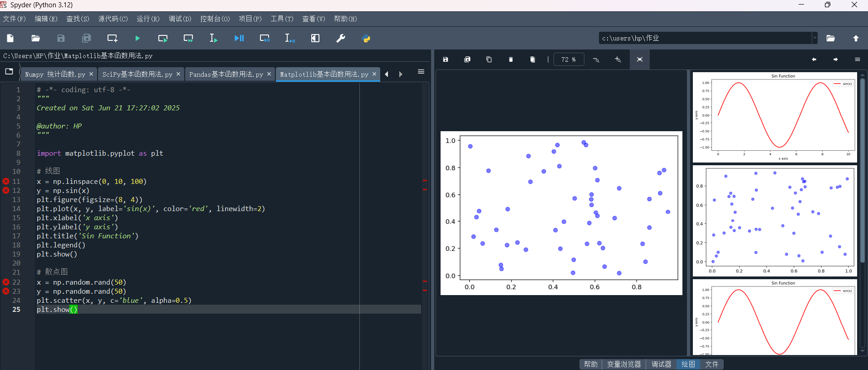Viewport: 868px width, 370px height.
Task: Save all files
Action: pyautogui.click(x=87, y=38)
